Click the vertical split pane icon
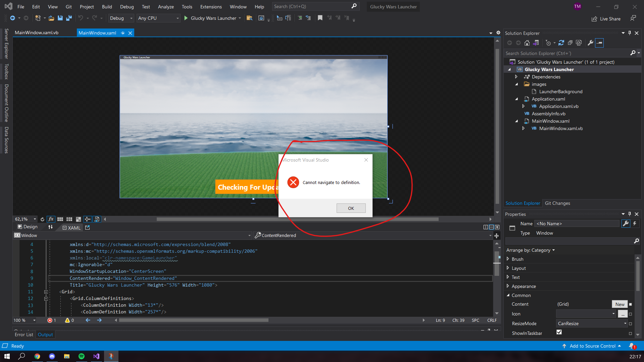 pyautogui.click(x=486, y=227)
